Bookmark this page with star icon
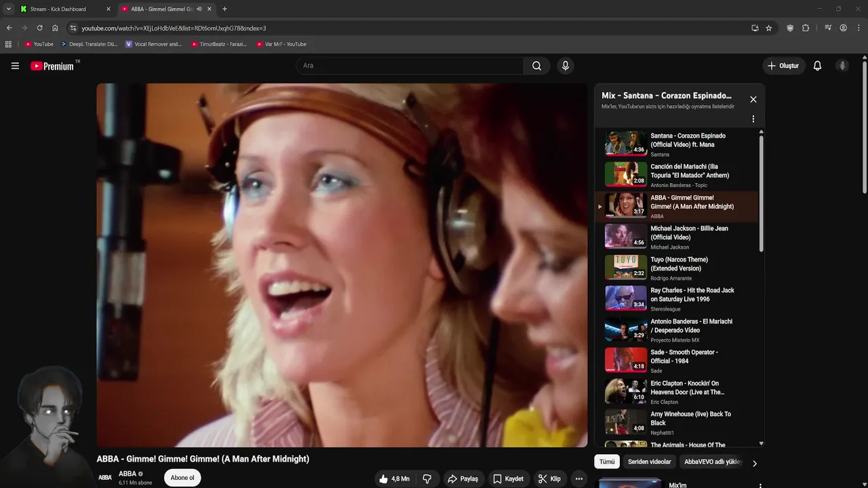Image resolution: width=868 pixels, height=488 pixels. pos(768,28)
